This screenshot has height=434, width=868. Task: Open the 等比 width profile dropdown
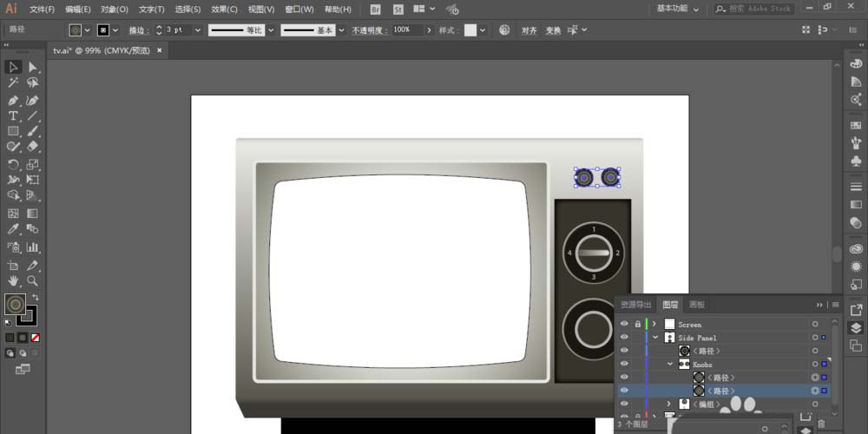click(x=271, y=30)
